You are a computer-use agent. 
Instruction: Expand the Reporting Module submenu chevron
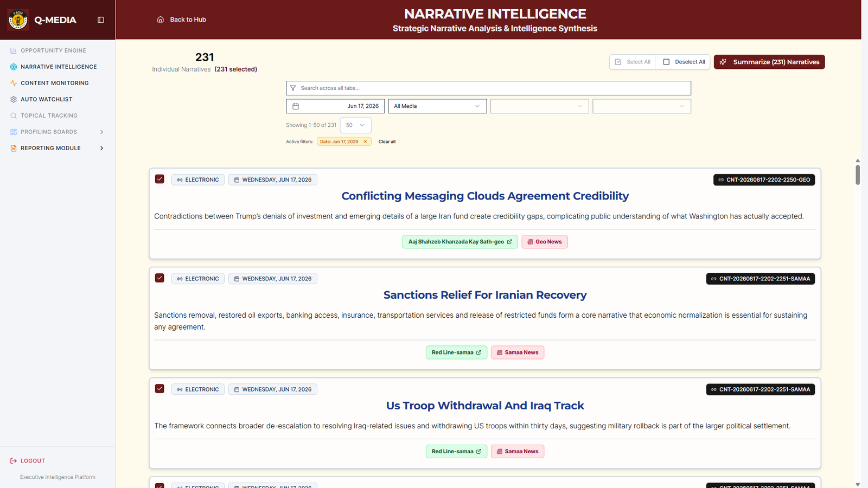coord(101,148)
